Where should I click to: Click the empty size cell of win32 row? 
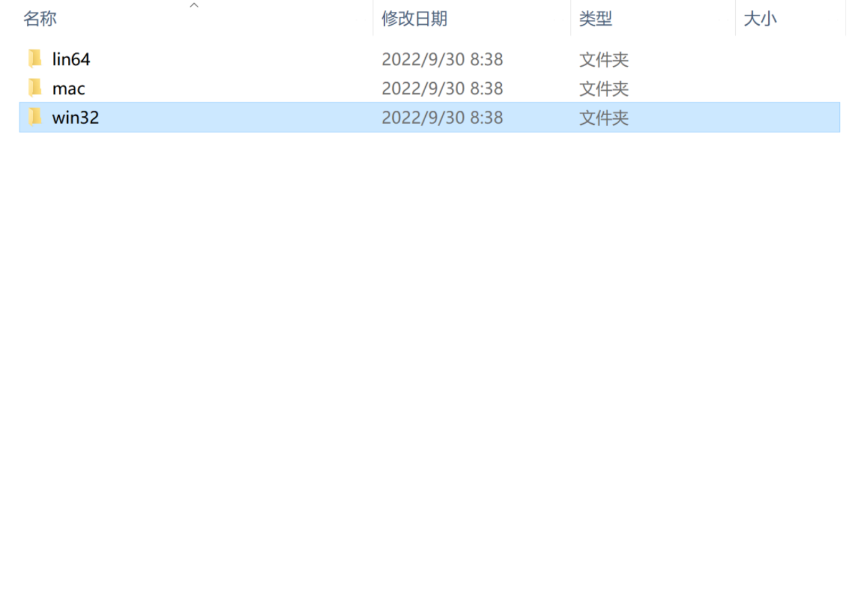pos(788,118)
